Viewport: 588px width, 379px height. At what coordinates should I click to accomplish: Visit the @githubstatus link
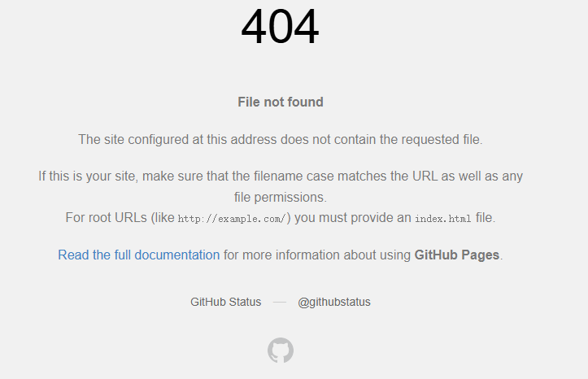[334, 302]
